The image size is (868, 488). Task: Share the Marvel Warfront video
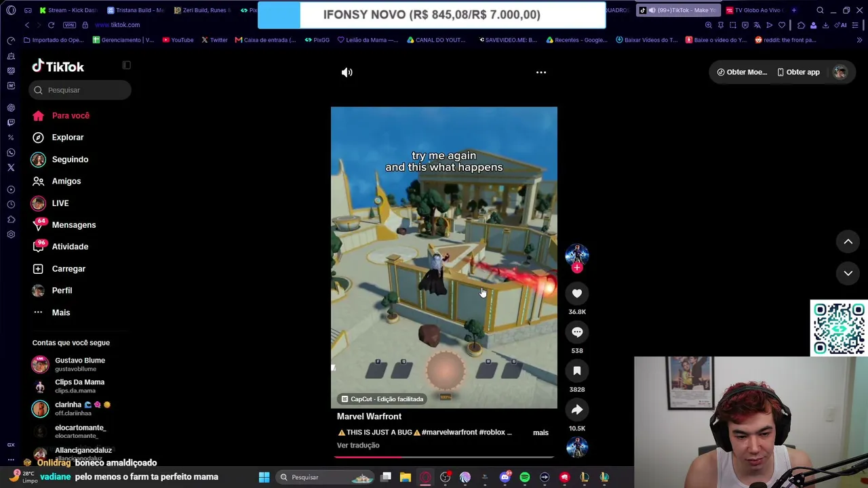[577, 409]
